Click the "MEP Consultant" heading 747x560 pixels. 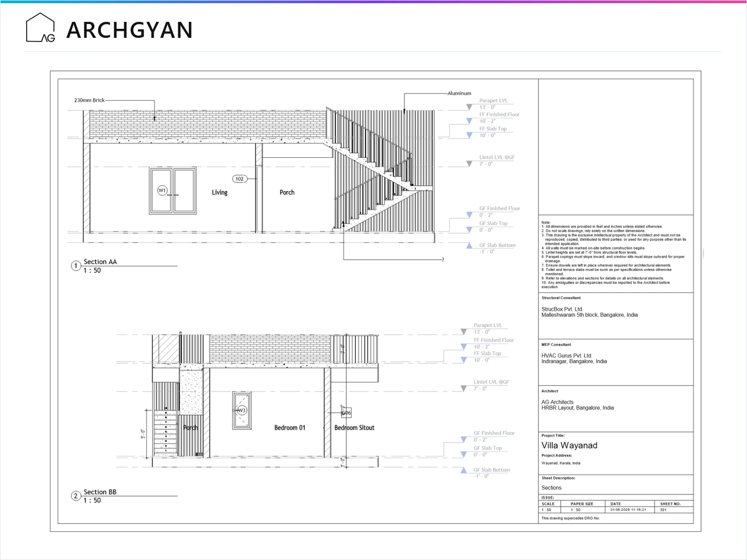coord(557,345)
